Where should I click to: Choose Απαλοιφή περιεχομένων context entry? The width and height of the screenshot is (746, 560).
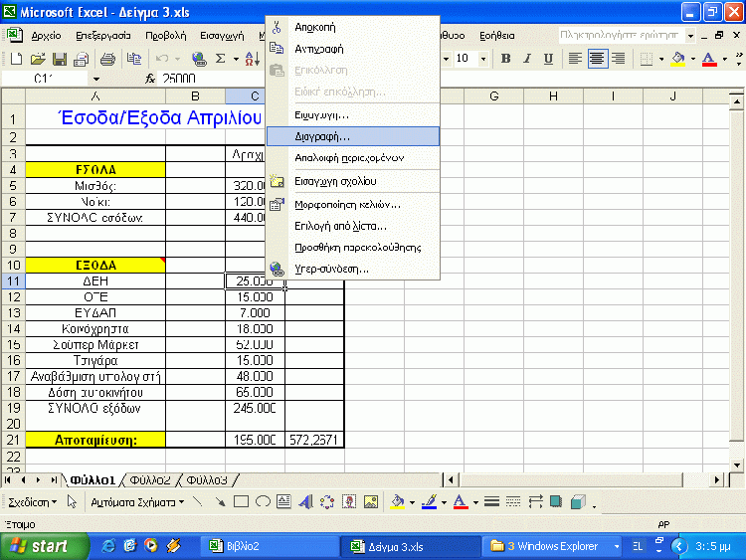coord(353,158)
